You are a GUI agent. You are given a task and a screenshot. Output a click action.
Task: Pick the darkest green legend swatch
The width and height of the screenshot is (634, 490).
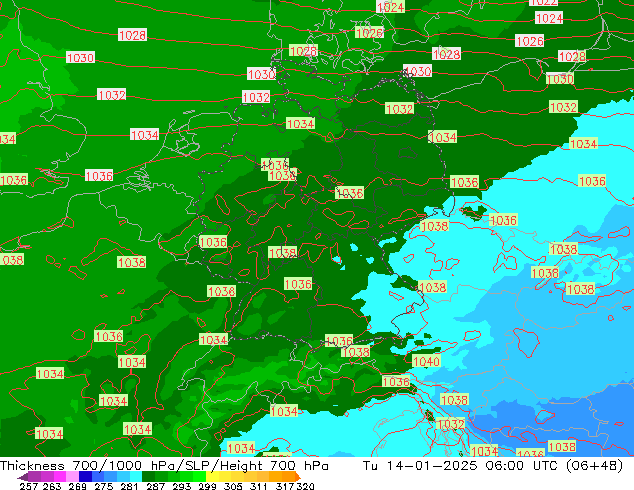[148, 477]
